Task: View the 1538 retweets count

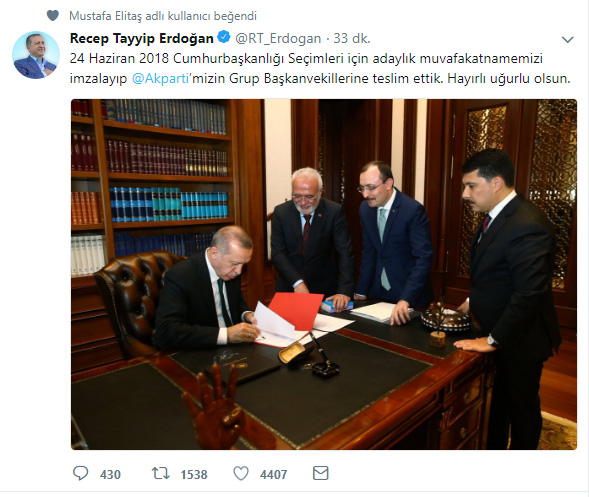Action: pos(194,474)
